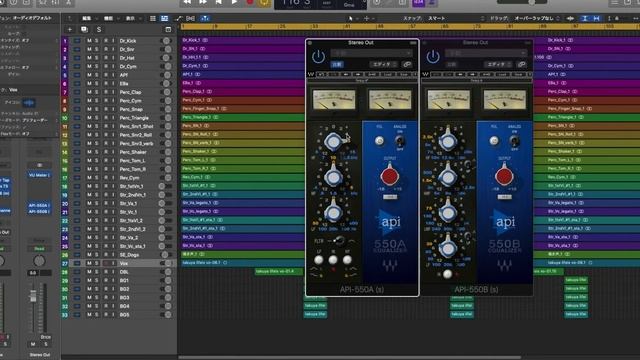Toggle the blue catch playhead icon
The width and height of the screenshot is (640, 360).
click(205, 18)
